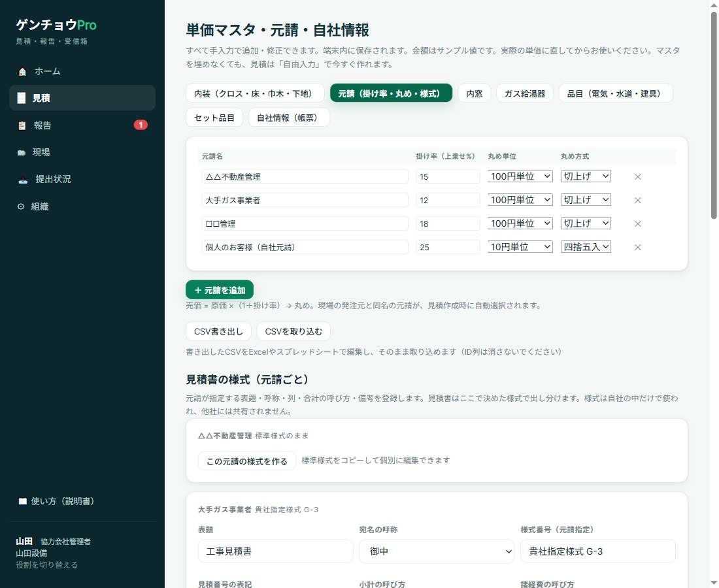Click the 元請名 column header
The image size is (719, 588).
coord(212,156)
